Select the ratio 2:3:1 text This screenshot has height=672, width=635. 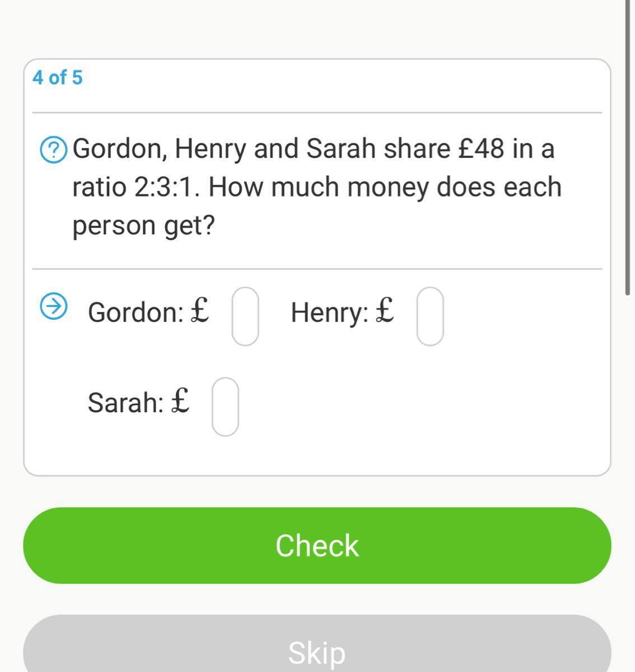[x=166, y=187]
